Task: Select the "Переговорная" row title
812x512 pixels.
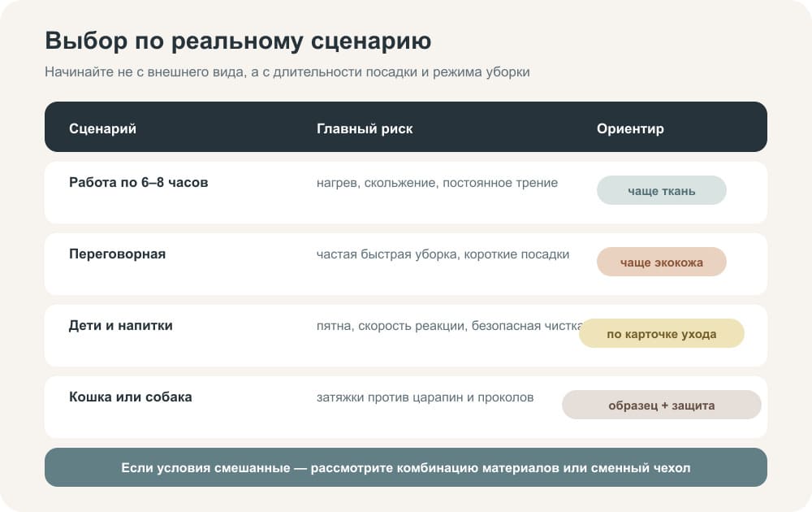Action: pyautogui.click(x=117, y=254)
